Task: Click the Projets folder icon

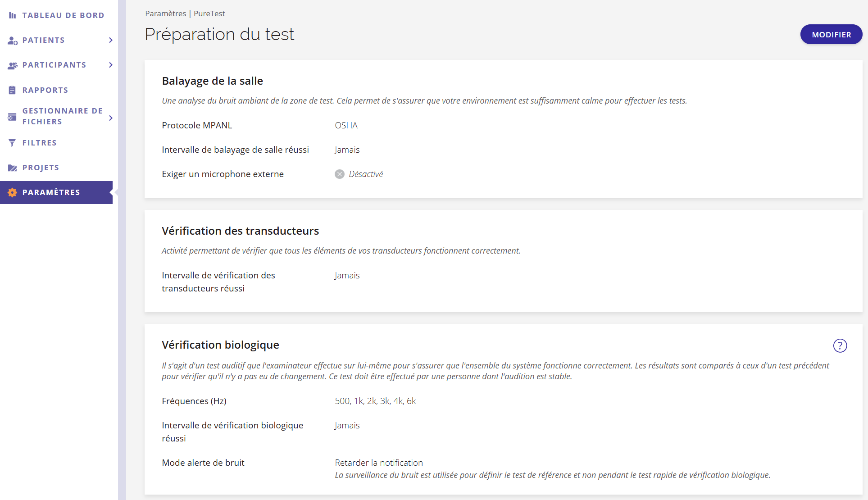Action: (12, 168)
